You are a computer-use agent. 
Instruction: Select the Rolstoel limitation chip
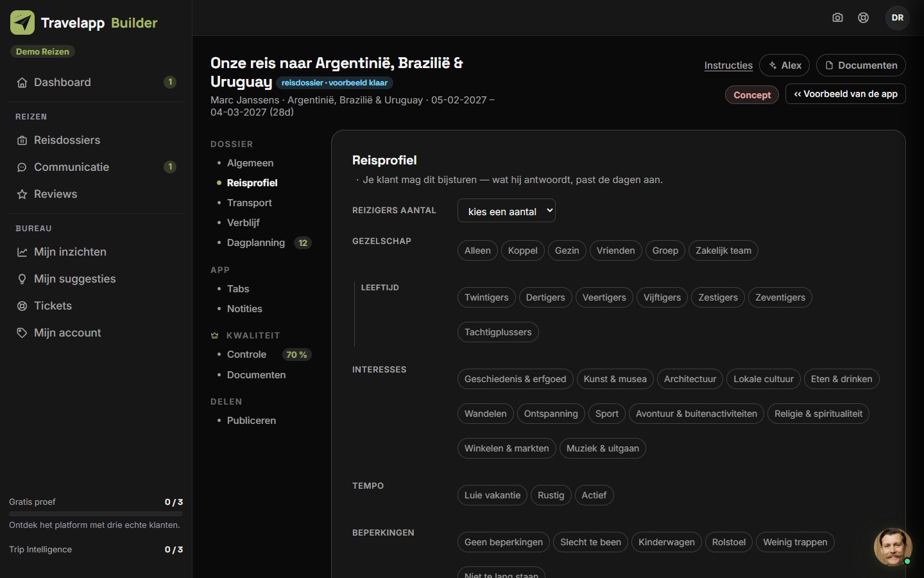tap(729, 542)
